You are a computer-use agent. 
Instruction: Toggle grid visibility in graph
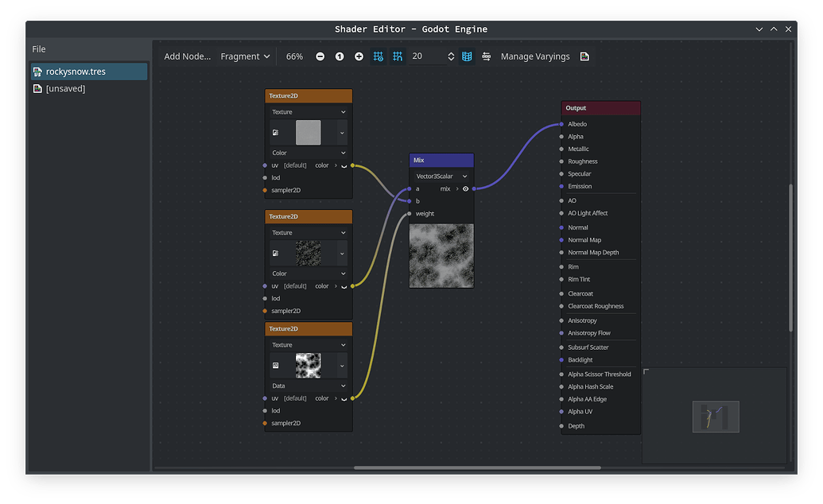379,56
